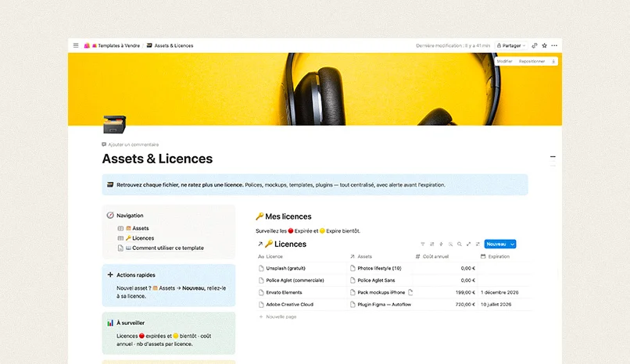Open Licences database in full page
This screenshot has height=364, width=630.
click(468, 244)
